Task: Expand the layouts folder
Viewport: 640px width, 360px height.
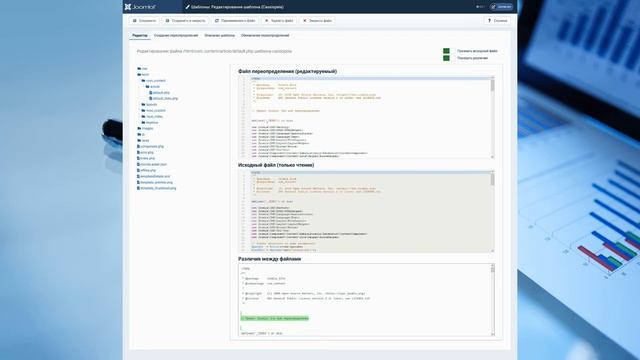Action: 149,104
